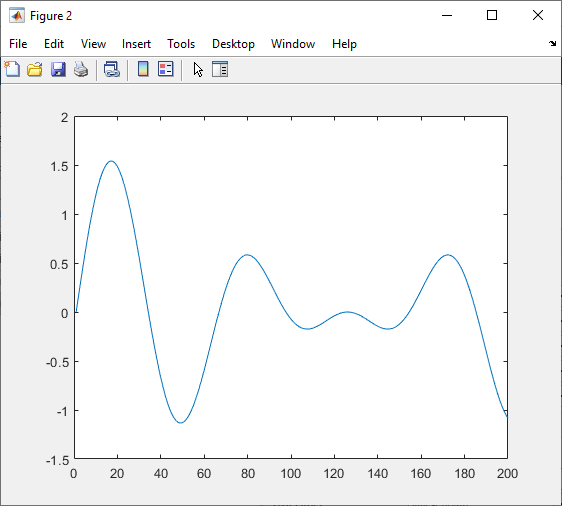Open the View menu
562x506 pixels.
pos(93,44)
